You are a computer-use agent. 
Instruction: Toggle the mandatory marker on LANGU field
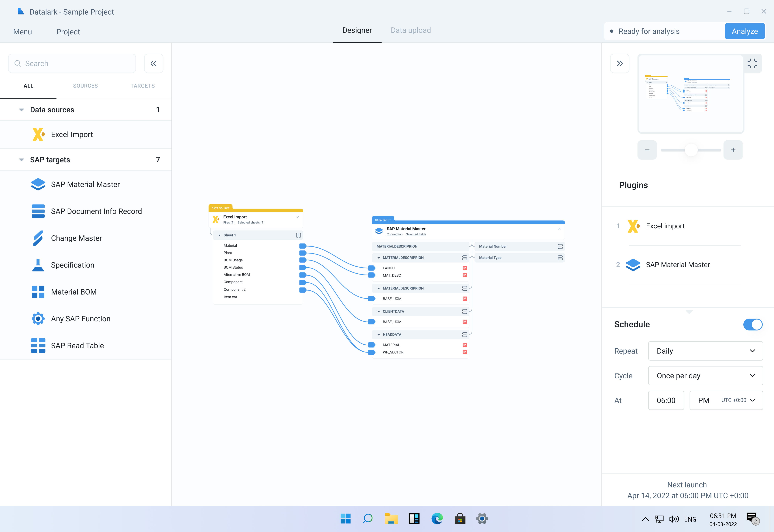pos(465,268)
